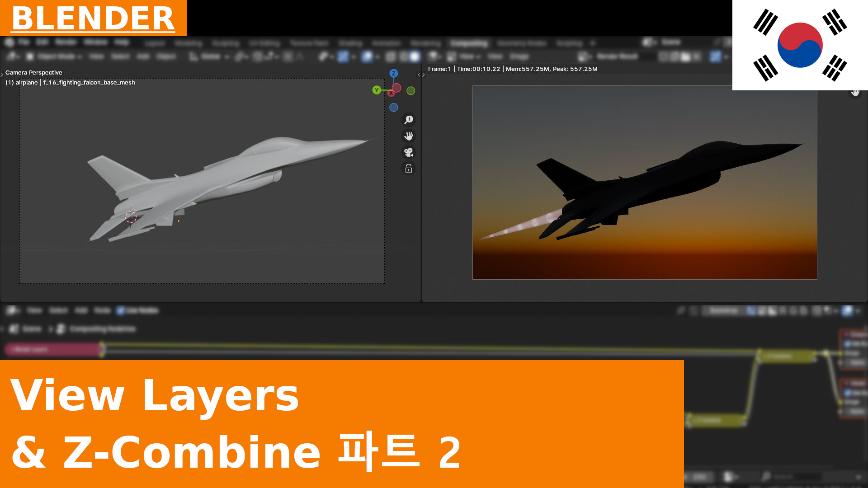Screen dimensions: 868x488
Task: Click the green Y axis gizmo handle
Action: point(376,90)
